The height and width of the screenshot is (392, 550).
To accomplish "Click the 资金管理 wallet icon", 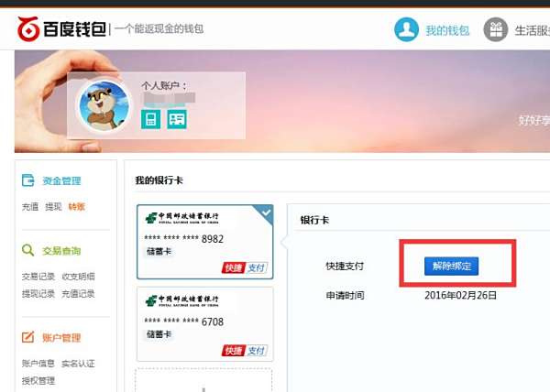I will click(28, 180).
